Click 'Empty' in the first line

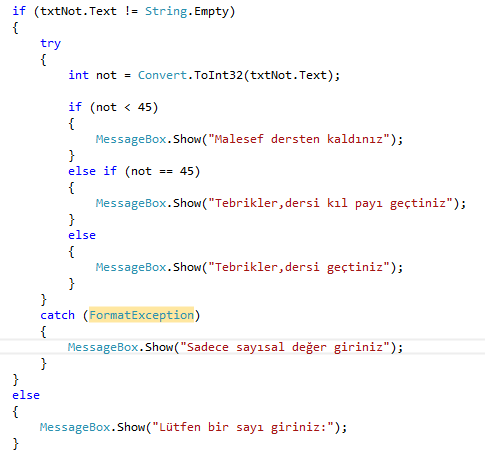211,11
